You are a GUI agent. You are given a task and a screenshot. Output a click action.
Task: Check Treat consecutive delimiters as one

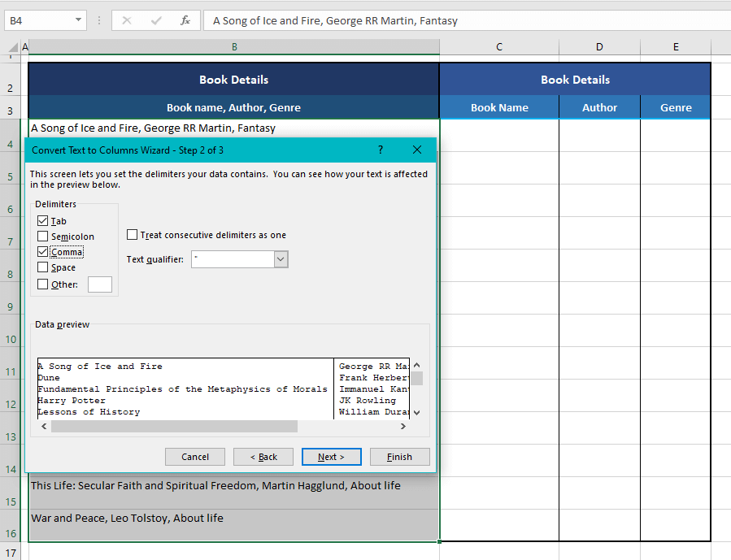(x=132, y=233)
